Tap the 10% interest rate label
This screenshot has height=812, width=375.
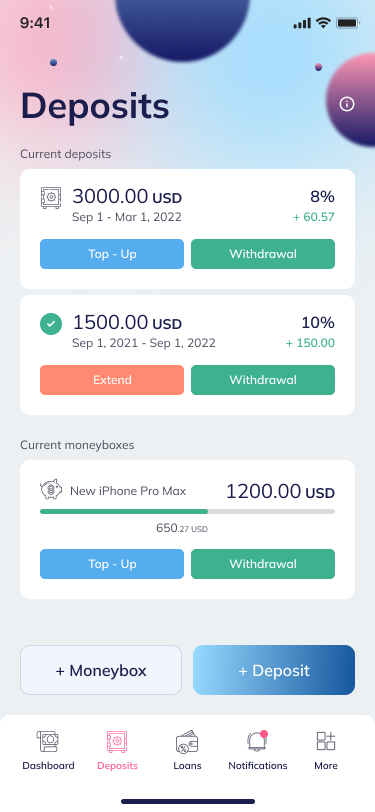tap(318, 323)
